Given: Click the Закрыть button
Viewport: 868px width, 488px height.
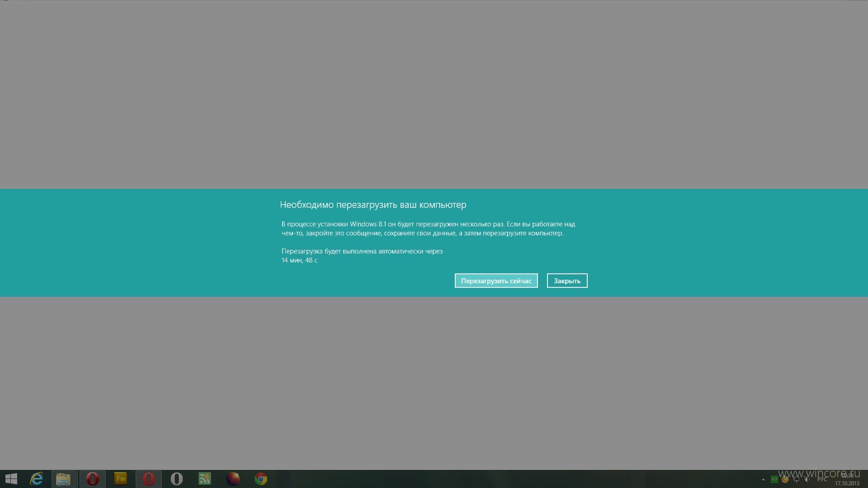Looking at the screenshot, I should pos(567,281).
